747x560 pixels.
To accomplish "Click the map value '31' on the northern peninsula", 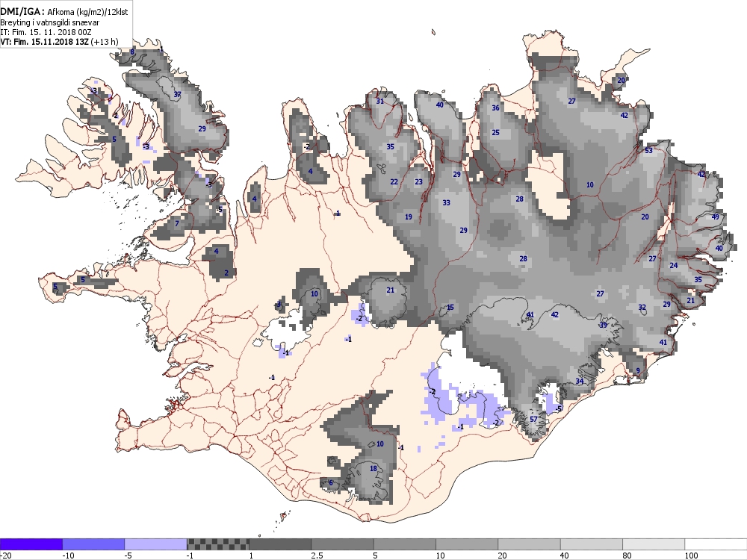I will click(x=379, y=101).
